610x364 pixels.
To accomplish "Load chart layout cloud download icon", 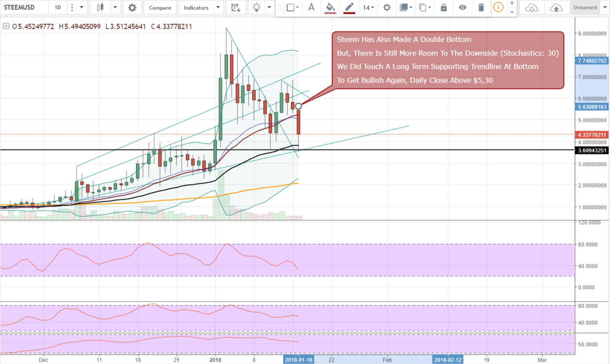I will coord(532,7).
